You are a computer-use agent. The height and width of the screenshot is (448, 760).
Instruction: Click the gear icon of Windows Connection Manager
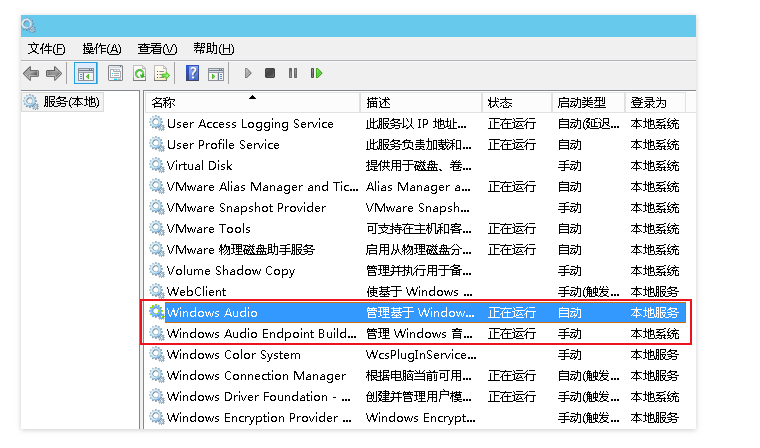tap(156, 375)
